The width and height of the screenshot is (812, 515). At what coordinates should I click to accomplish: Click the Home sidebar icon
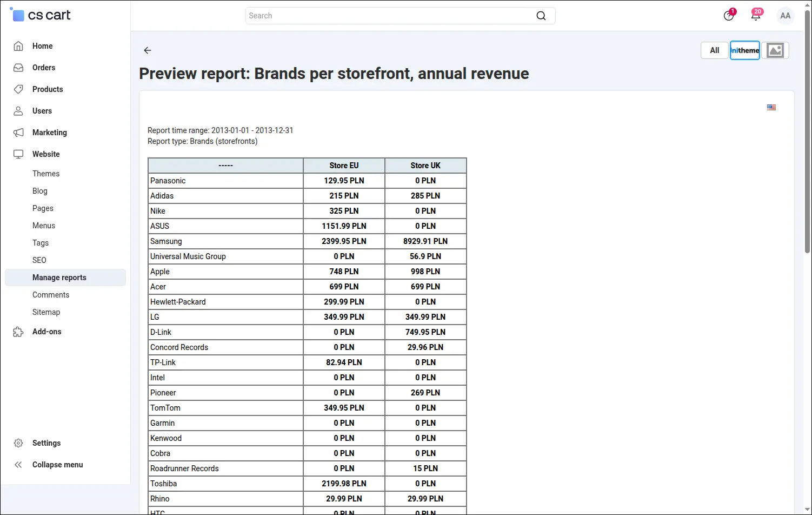pyautogui.click(x=18, y=46)
